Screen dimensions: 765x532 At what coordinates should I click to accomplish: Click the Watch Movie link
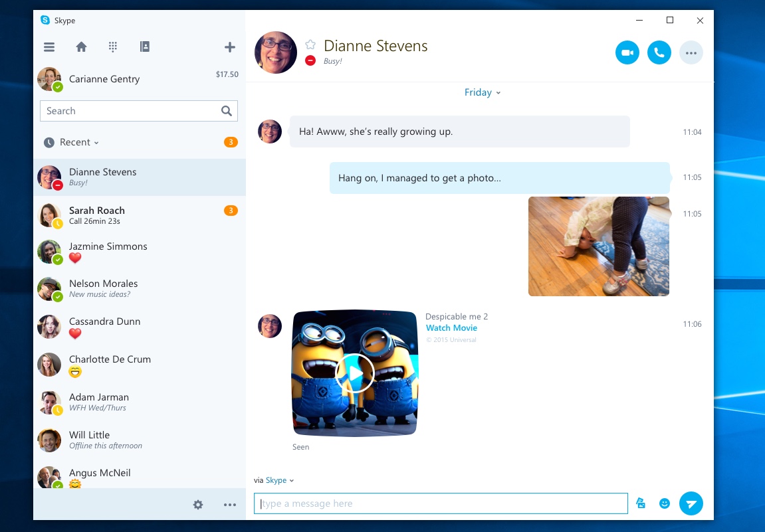(451, 328)
